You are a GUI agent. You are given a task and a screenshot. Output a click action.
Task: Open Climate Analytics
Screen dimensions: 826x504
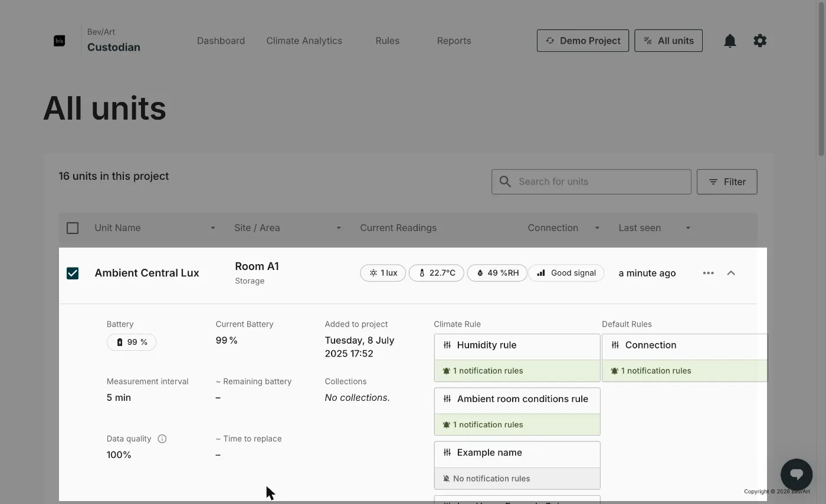tap(304, 41)
